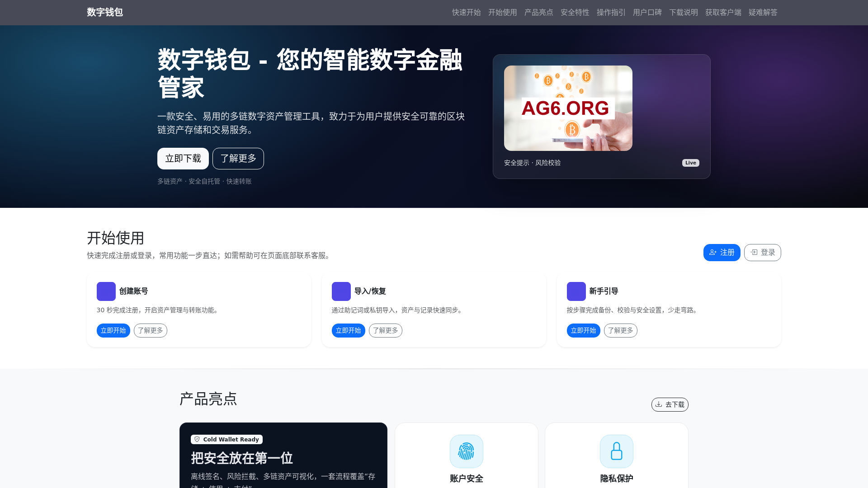The height and width of the screenshot is (488, 868).
Task: Click 了解更多 in 新手引导 card
Action: (x=621, y=331)
